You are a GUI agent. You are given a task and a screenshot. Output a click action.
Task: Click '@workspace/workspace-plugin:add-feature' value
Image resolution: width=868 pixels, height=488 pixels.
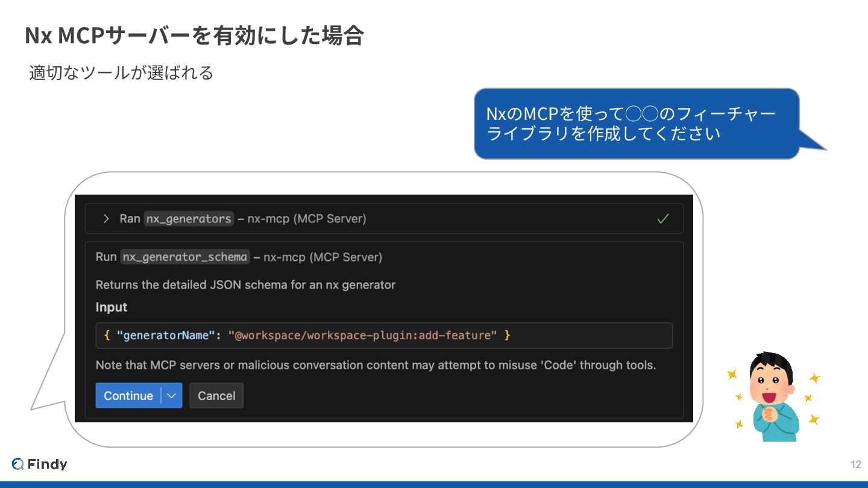(x=362, y=336)
